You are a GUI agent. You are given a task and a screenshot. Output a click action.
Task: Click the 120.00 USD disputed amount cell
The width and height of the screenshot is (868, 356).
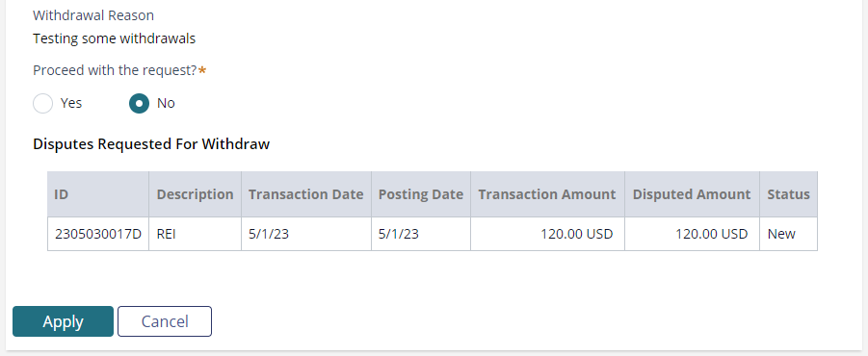coord(692,234)
